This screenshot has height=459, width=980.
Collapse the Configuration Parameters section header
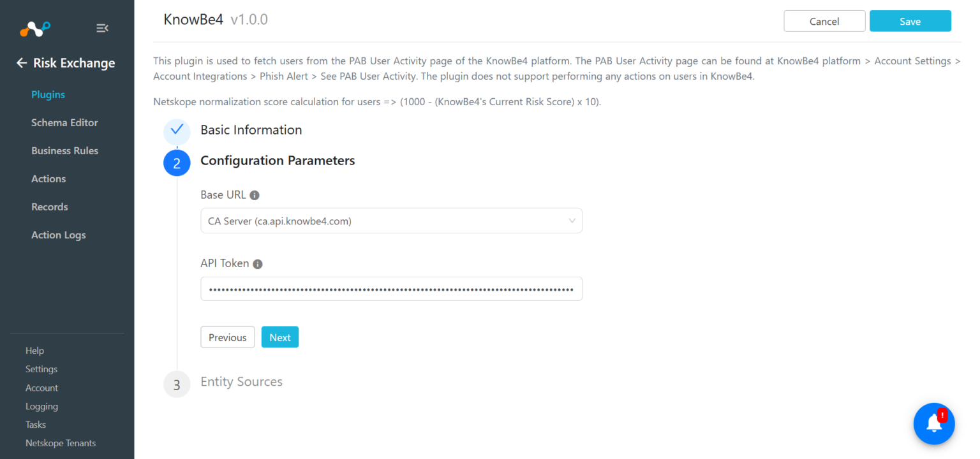point(278,160)
